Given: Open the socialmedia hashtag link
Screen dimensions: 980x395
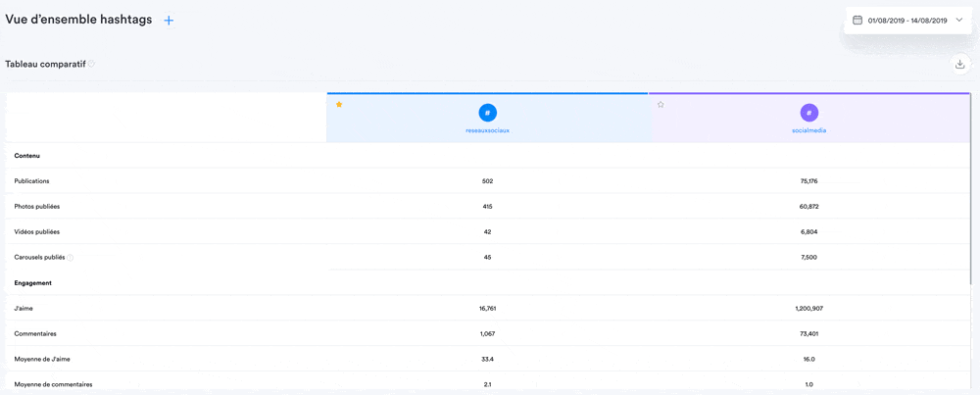Looking at the screenshot, I should tap(808, 130).
